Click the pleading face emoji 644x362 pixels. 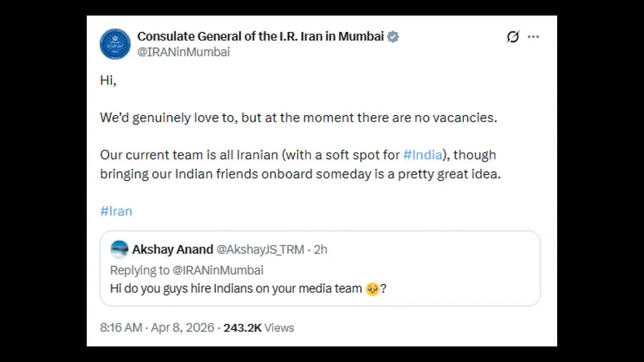[372, 289]
